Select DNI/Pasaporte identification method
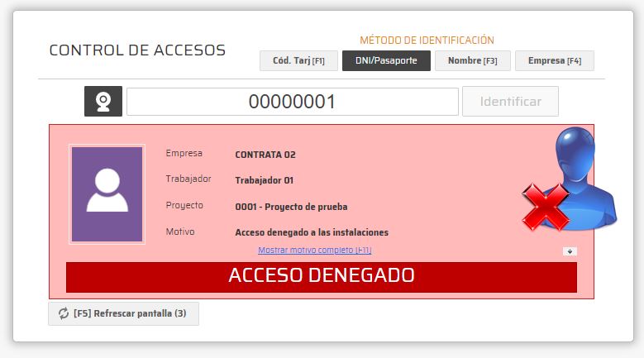This screenshot has height=358, width=644. click(x=386, y=60)
